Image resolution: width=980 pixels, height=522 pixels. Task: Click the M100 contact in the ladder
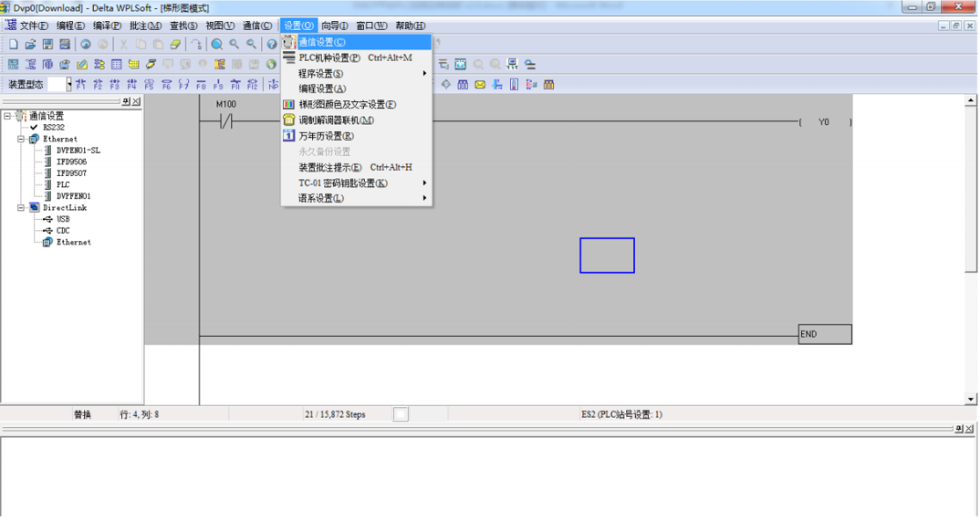[226, 120]
